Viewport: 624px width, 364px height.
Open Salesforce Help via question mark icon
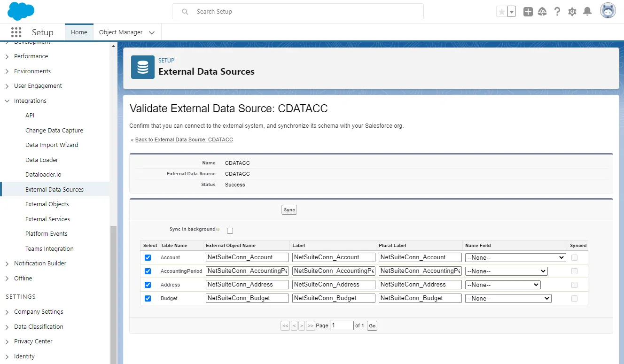tap(557, 11)
